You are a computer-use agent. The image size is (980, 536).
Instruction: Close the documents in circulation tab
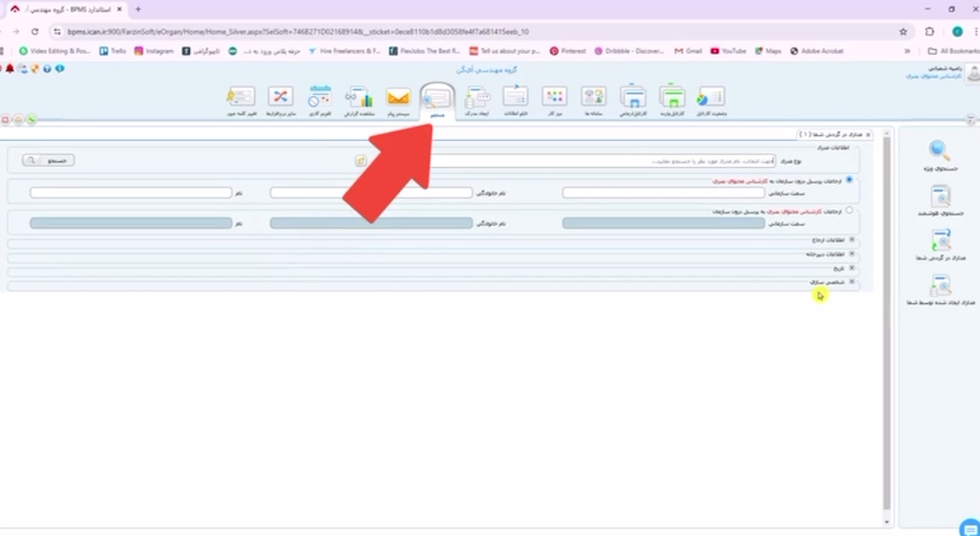pos(869,134)
